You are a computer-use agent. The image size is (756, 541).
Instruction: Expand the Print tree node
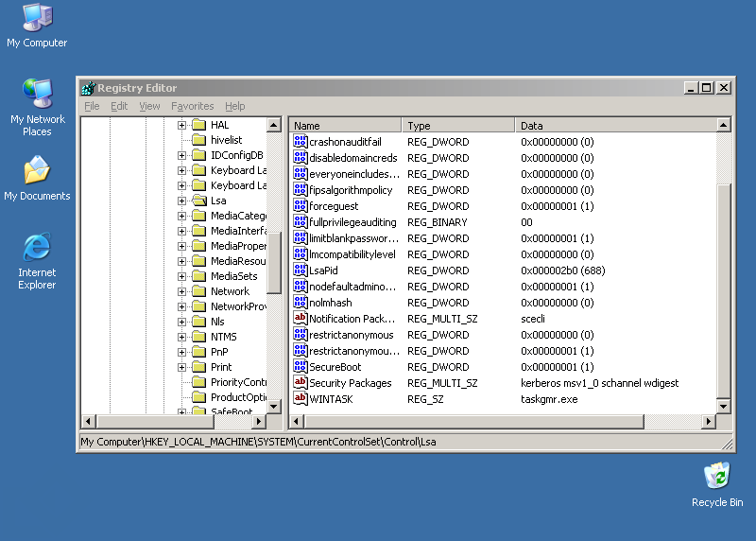[x=181, y=367]
